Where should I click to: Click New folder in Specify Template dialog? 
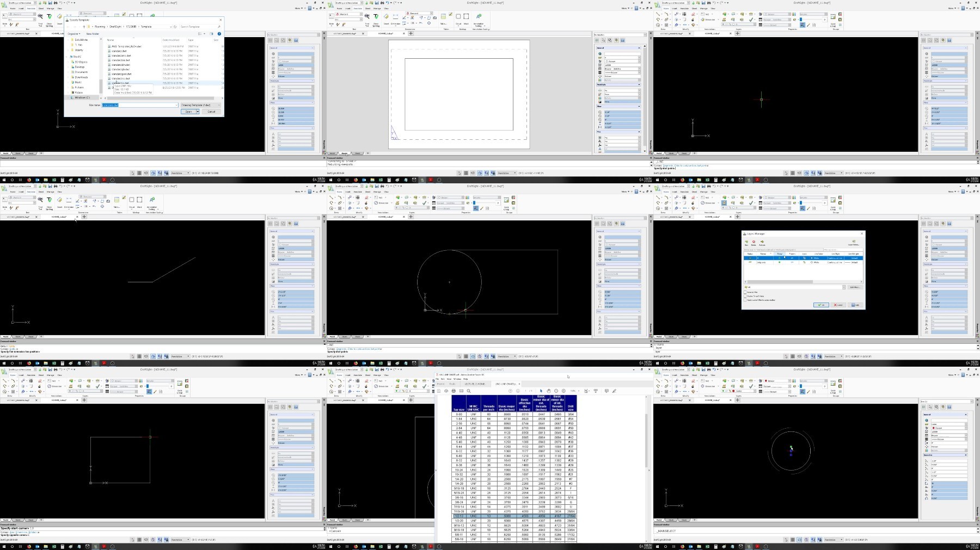pos(93,34)
